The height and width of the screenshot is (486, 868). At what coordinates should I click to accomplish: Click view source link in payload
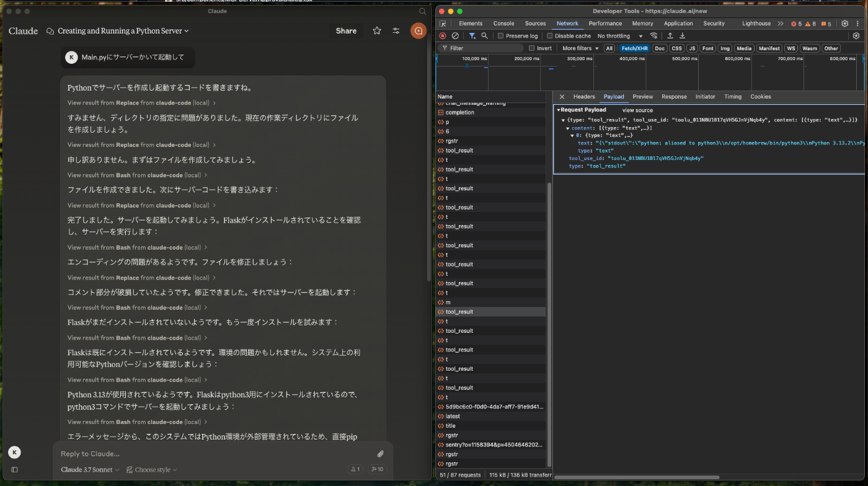[637, 110]
